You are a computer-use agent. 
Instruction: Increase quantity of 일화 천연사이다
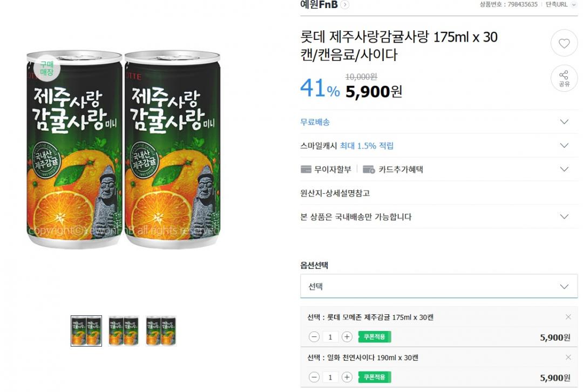pos(347,377)
